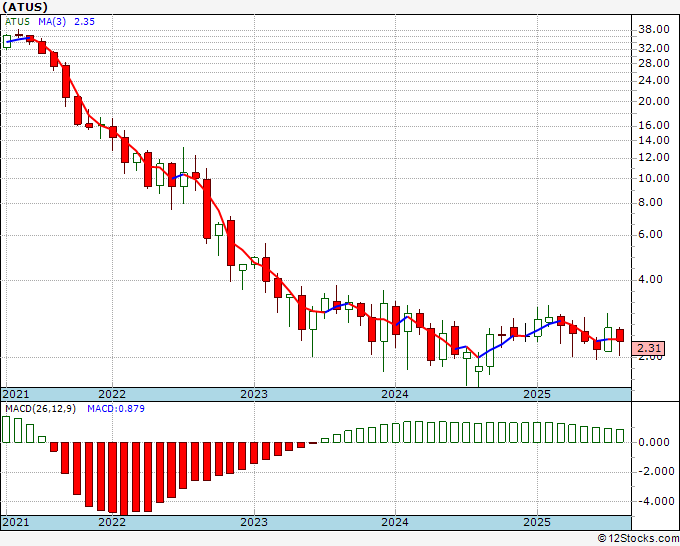680x546 pixels.
Task: Click the 32.00 price axis label
Action: click(654, 48)
